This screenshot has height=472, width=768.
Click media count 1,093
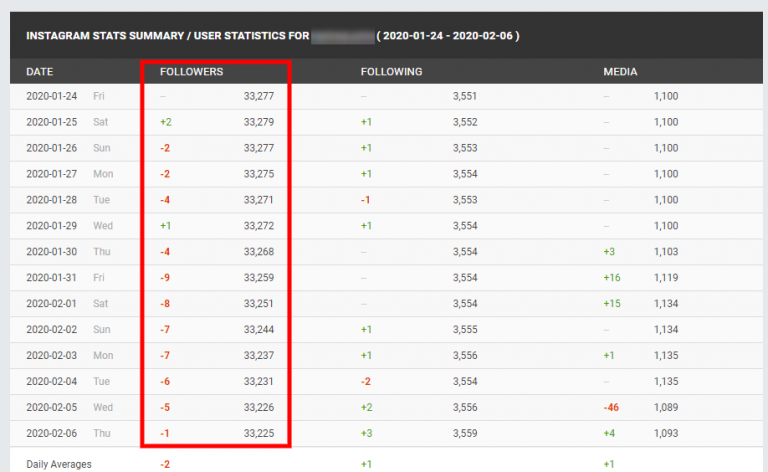click(666, 433)
